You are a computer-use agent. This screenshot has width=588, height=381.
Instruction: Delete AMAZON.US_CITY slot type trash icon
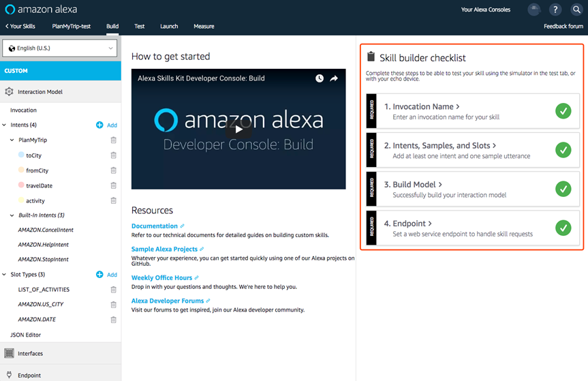click(x=113, y=305)
